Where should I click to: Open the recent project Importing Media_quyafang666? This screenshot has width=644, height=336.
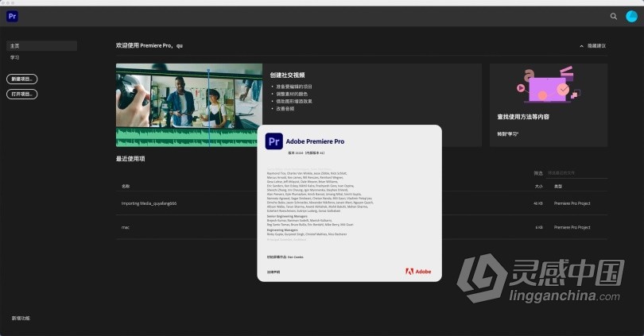[x=149, y=203]
